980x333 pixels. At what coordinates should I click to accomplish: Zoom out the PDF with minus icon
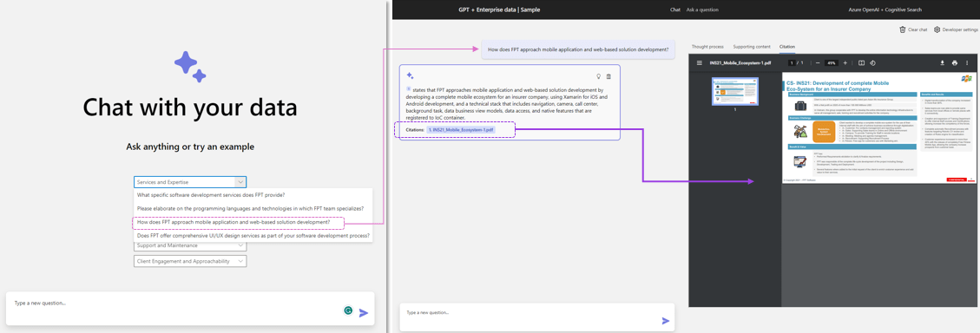click(818, 63)
